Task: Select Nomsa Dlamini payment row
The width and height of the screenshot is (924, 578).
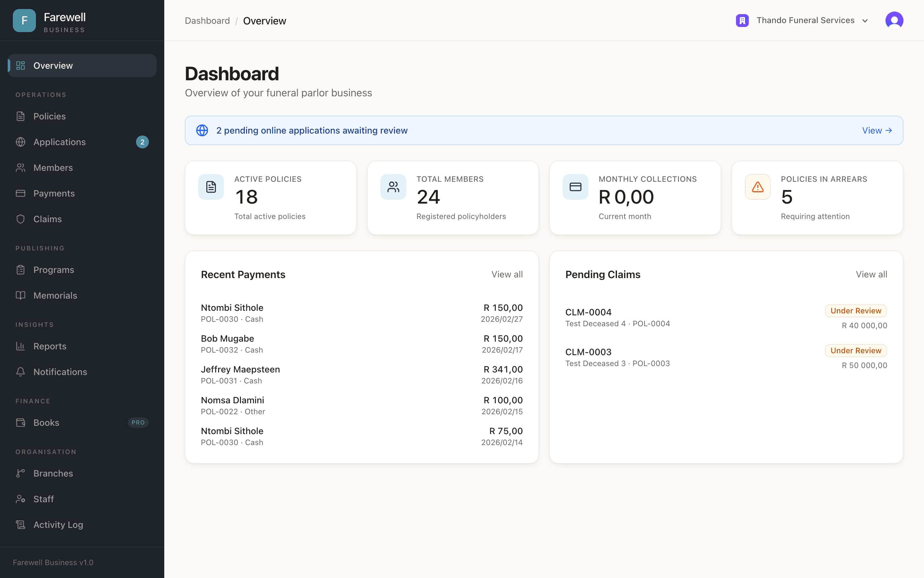Action: [x=362, y=406]
